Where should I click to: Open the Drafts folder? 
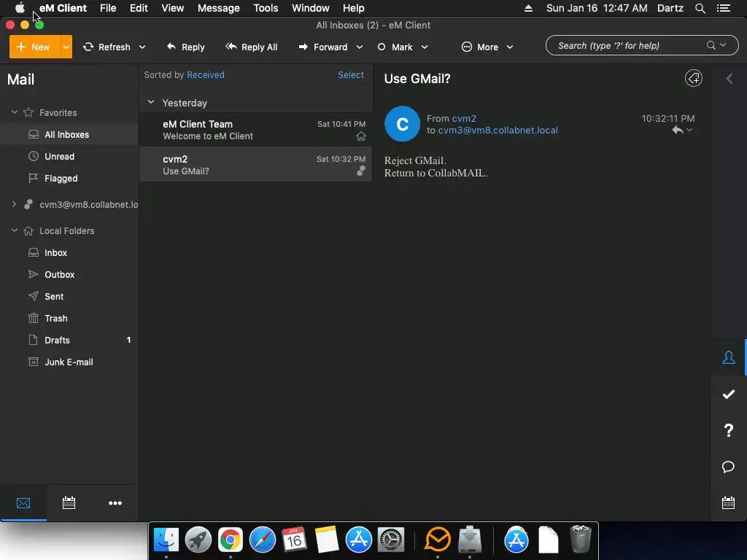(x=69, y=340)
